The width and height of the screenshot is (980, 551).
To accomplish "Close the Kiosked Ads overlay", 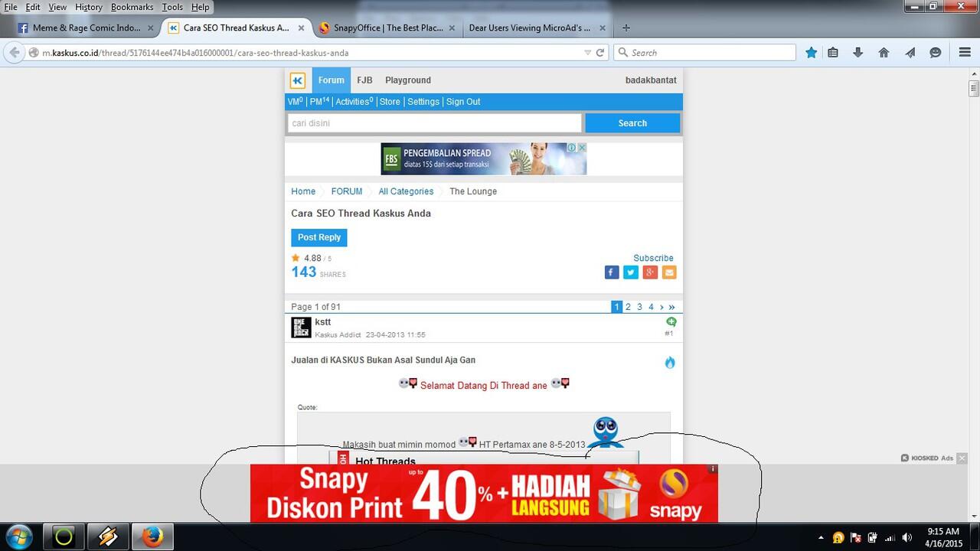I will coord(962,458).
